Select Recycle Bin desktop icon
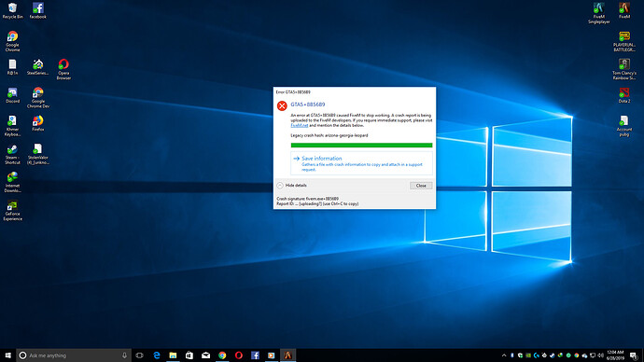 pyautogui.click(x=12, y=11)
